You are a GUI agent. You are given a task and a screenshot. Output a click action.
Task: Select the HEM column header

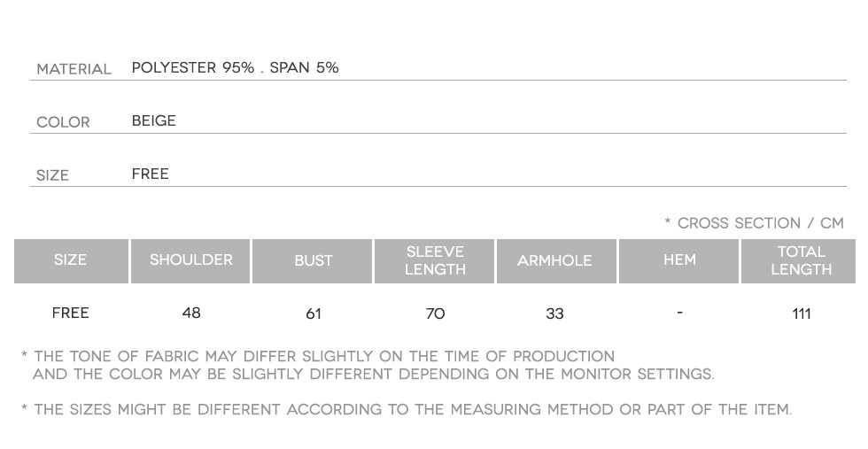[679, 260]
